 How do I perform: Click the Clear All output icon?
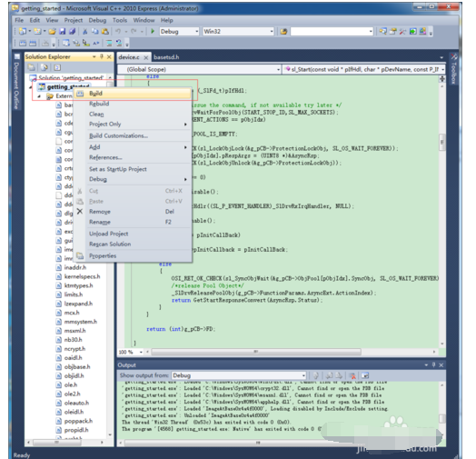352,375
